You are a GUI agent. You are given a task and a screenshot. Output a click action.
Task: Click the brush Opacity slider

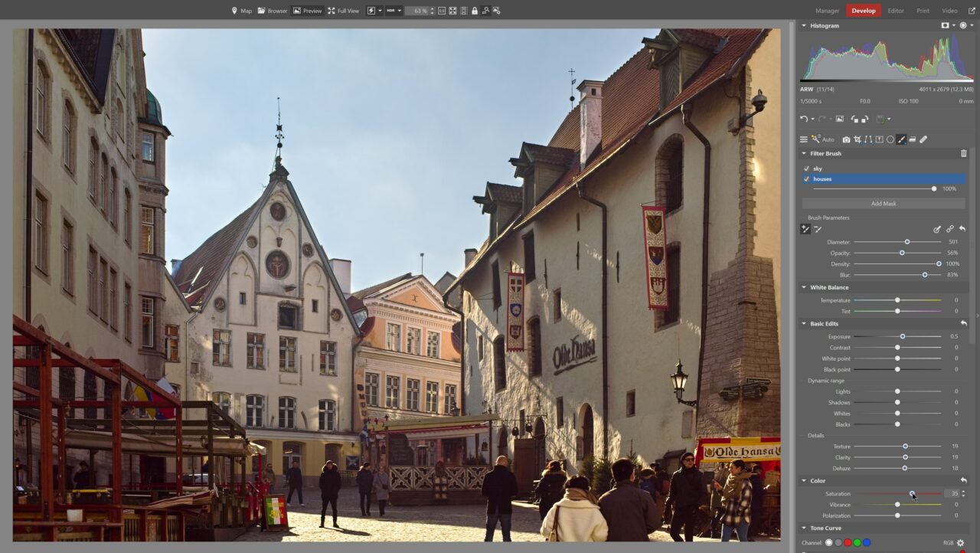point(897,253)
